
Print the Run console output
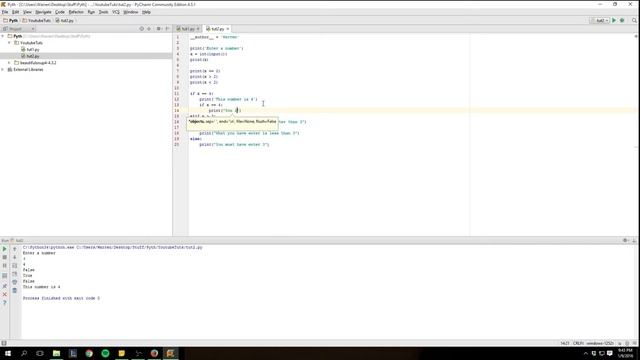[15, 282]
